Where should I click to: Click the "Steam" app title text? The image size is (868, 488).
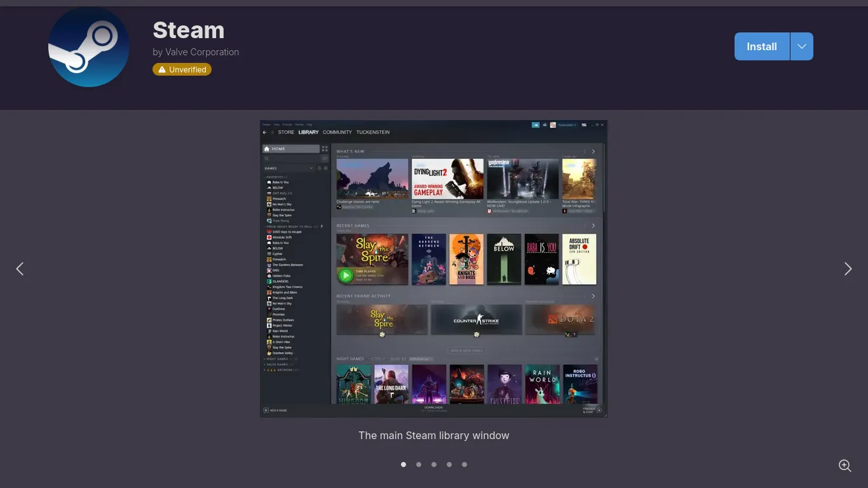click(189, 30)
